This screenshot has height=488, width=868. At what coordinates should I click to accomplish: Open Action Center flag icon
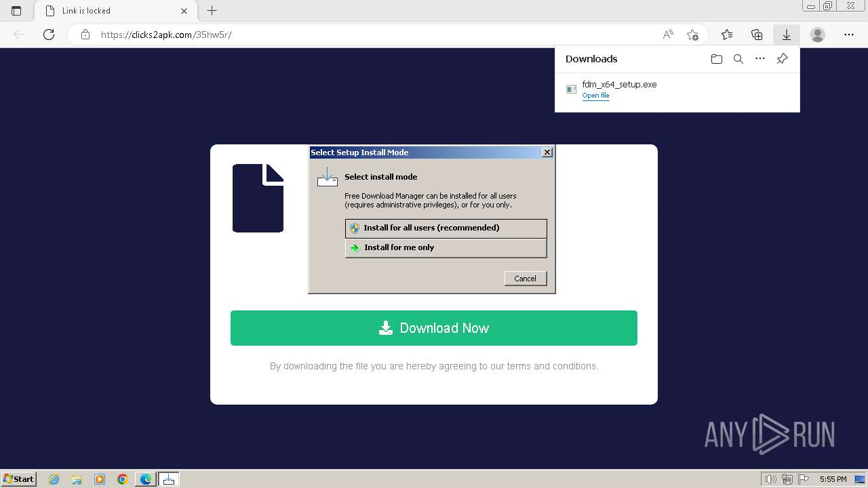click(x=803, y=479)
